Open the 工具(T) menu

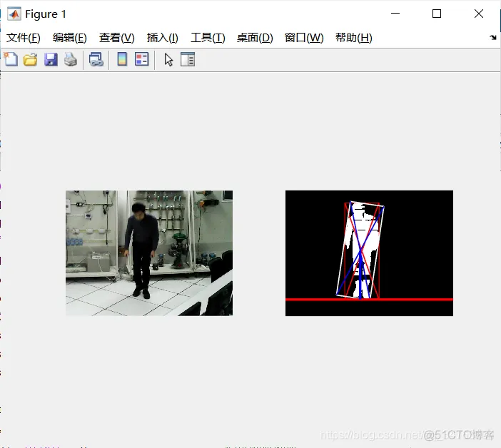208,38
